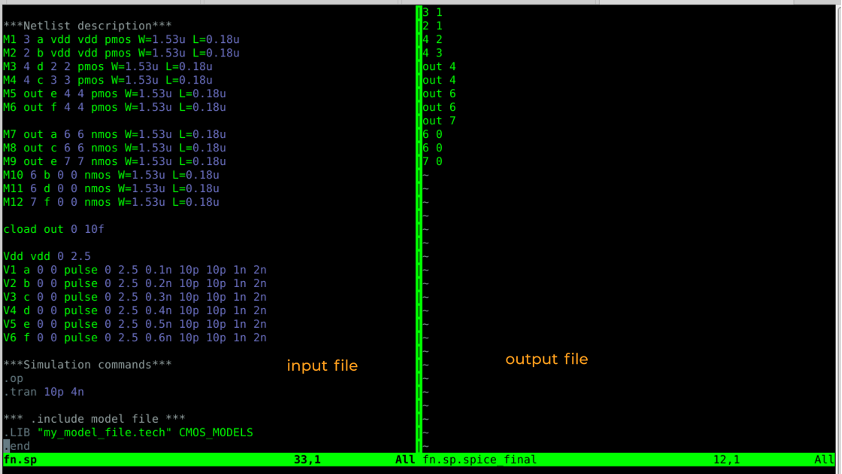This screenshot has width=842, height=474.
Task: Click 'All' in the fn.sp status bar
Action: (x=405, y=460)
